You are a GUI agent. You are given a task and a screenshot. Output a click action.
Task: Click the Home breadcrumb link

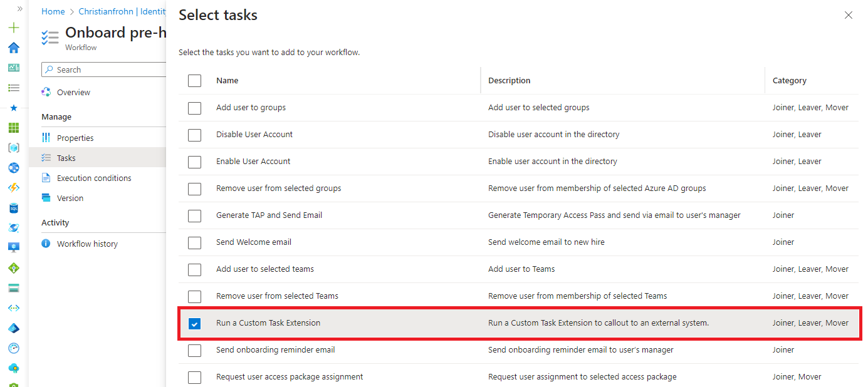(x=53, y=11)
